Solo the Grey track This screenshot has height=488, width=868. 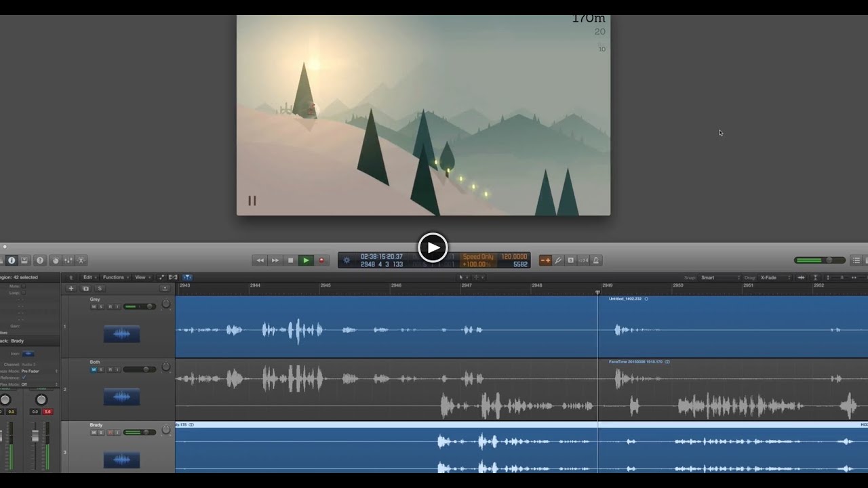101,307
